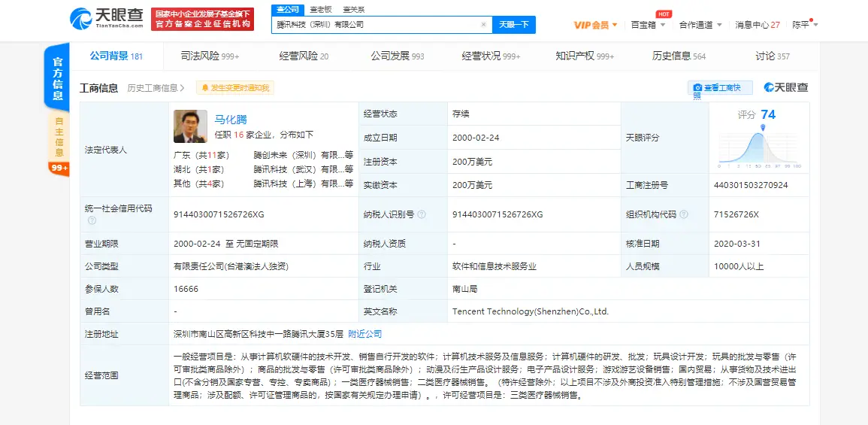
Task: Click help icon next to 组织机构代码
Action: click(x=684, y=214)
